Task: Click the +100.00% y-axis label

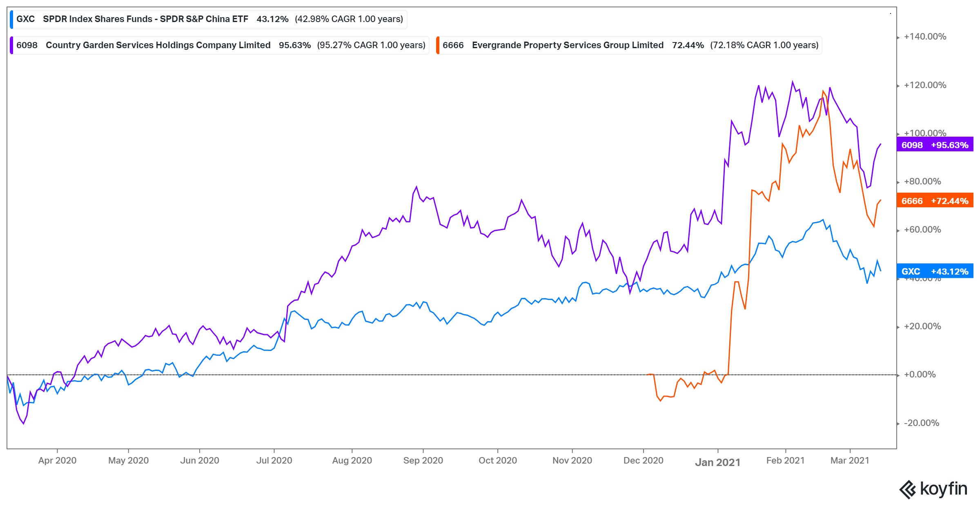Action: [x=925, y=133]
